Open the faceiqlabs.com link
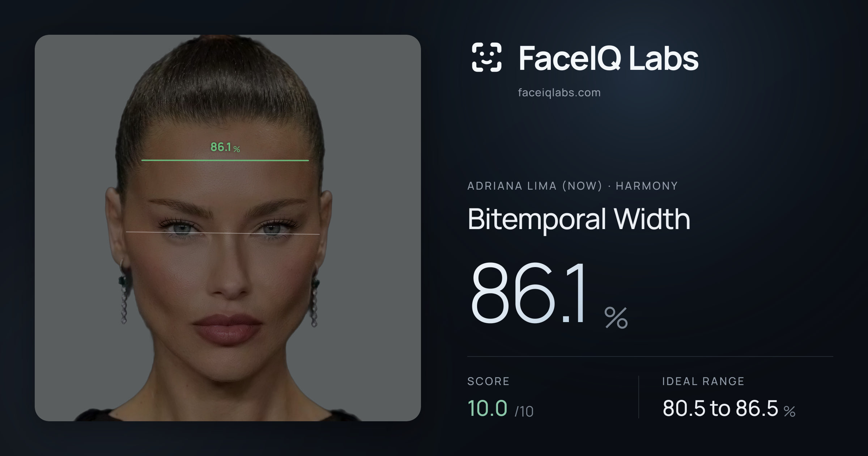 (x=559, y=93)
